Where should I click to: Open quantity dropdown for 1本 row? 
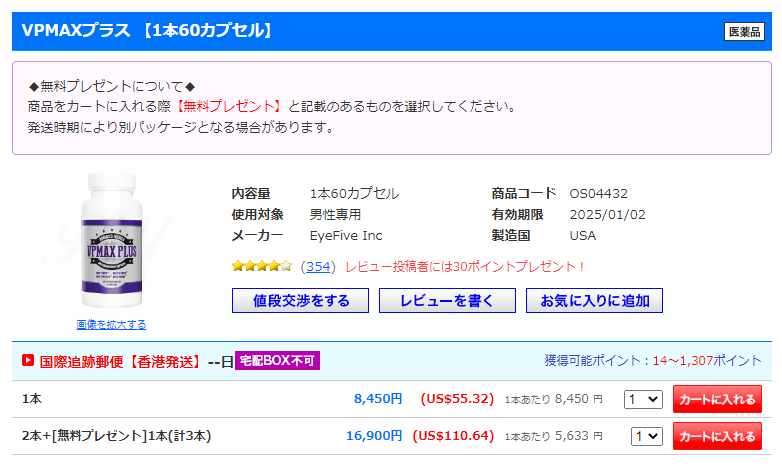tap(643, 399)
